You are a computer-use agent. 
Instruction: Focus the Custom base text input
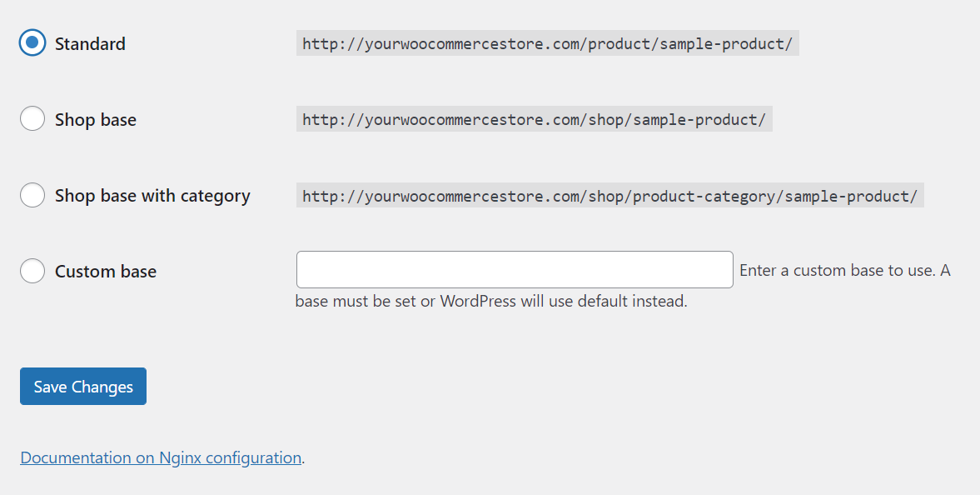point(514,270)
